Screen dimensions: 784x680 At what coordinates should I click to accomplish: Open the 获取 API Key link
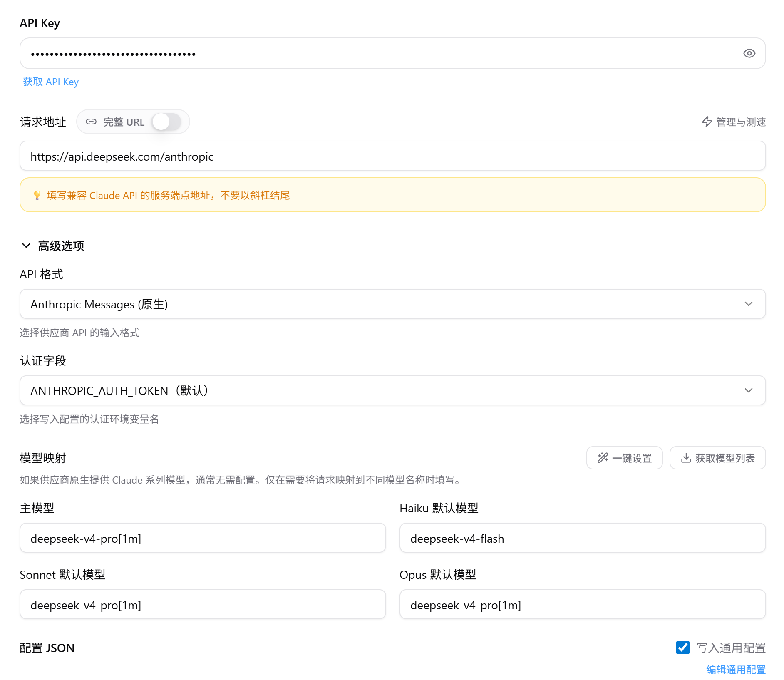pos(51,82)
